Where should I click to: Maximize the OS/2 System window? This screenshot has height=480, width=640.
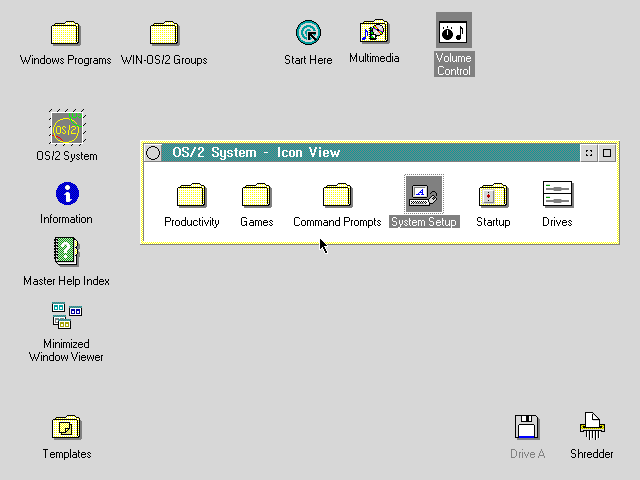(x=607, y=153)
